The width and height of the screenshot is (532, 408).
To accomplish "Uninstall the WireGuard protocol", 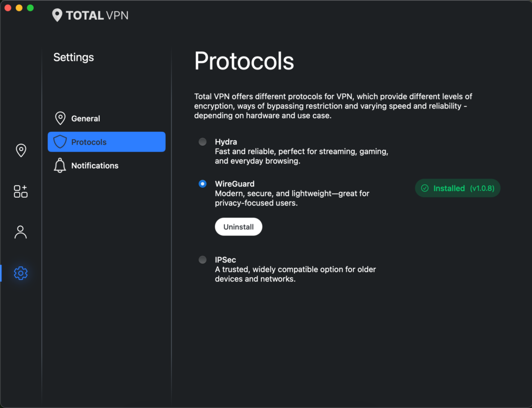I will click(238, 227).
